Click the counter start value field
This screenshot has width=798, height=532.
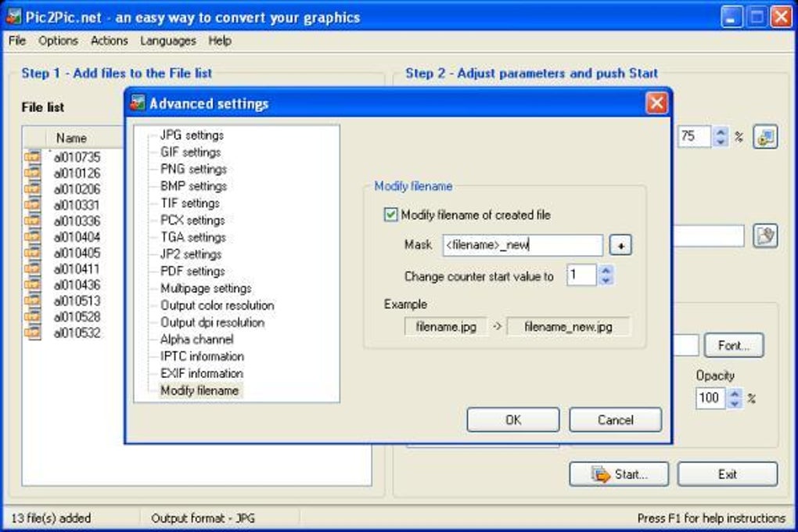coord(581,275)
